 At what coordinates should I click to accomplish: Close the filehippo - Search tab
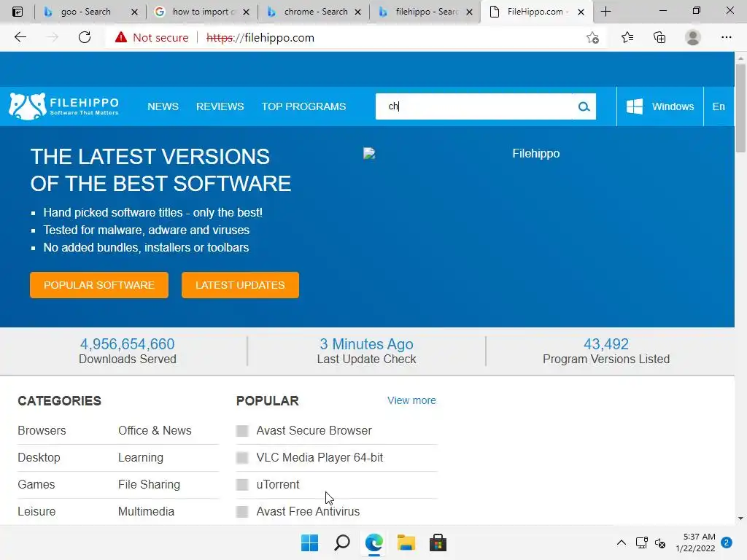(469, 12)
